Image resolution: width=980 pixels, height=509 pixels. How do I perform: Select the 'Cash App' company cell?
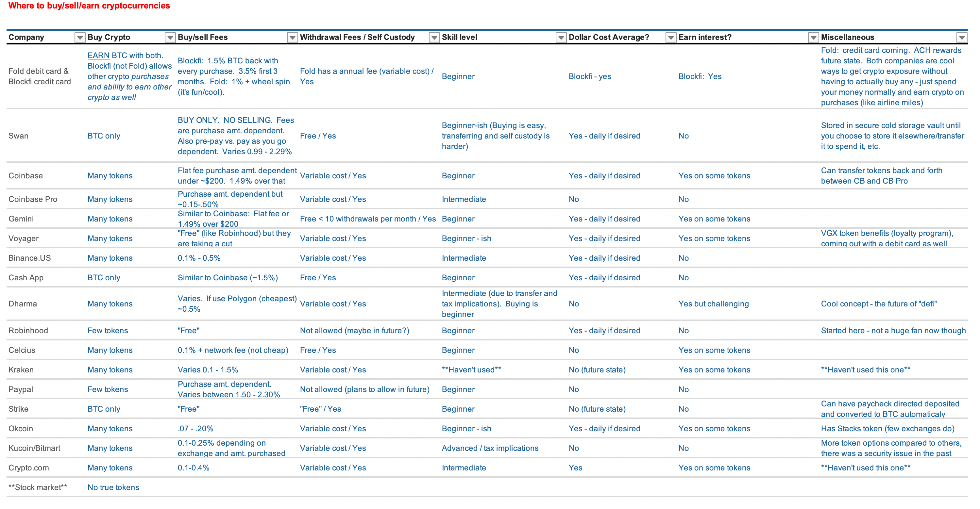tap(26, 278)
